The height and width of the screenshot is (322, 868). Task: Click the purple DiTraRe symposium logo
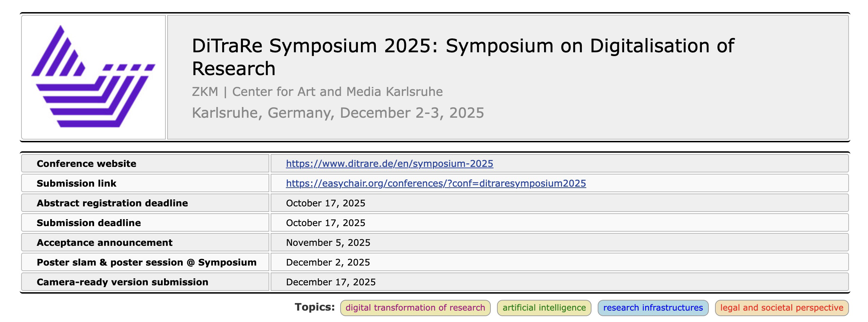coord(93,77)
